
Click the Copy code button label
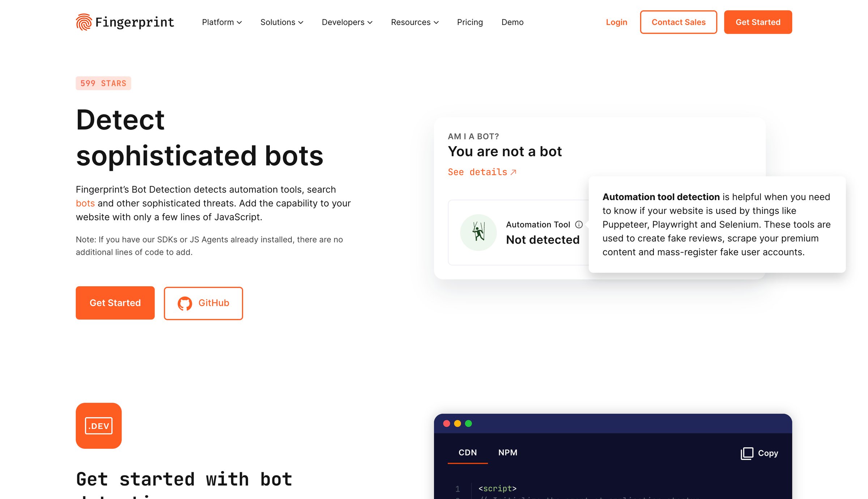768,453
